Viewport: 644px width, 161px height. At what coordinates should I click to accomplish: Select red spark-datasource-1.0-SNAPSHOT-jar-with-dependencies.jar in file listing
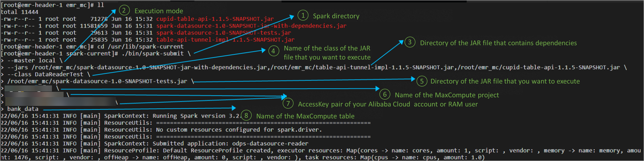click(x=251, y=26)
